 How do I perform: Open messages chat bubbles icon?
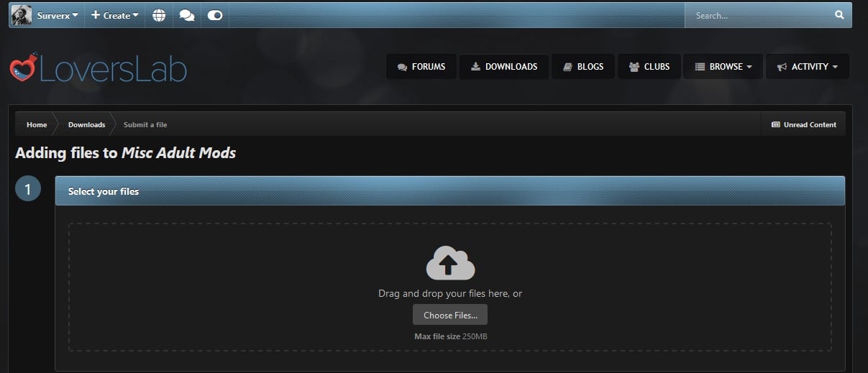coord(187,15)
